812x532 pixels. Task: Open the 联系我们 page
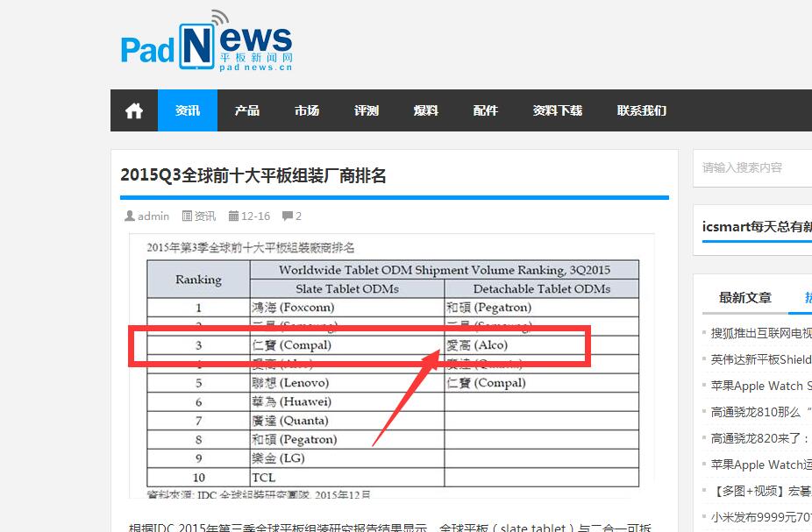point(640,110)
